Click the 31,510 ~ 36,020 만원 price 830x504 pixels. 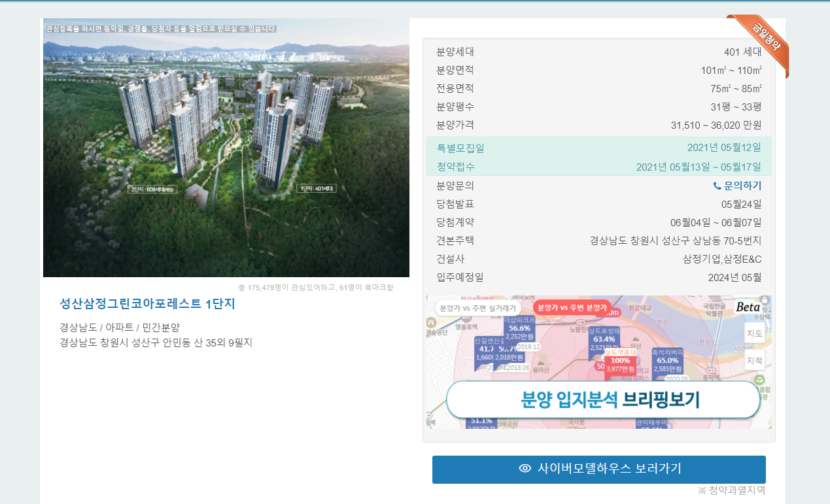716,125
